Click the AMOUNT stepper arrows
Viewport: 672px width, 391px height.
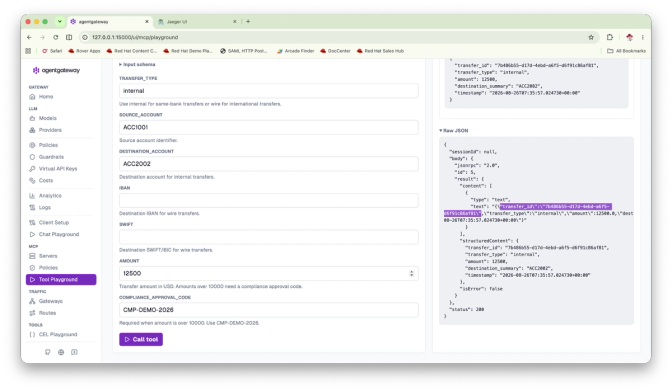[x=411, y=274]
